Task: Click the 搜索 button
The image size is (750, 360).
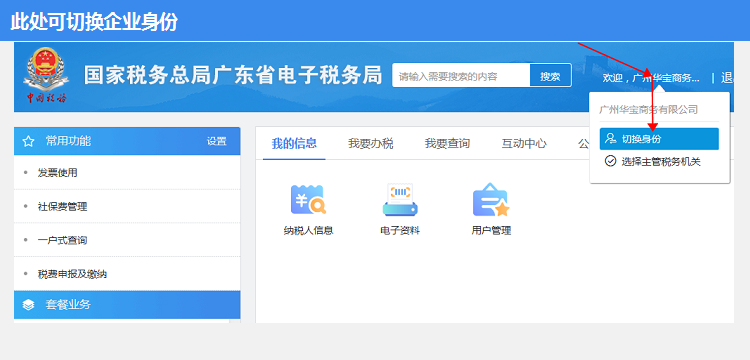Action: [x=551, y=76]
